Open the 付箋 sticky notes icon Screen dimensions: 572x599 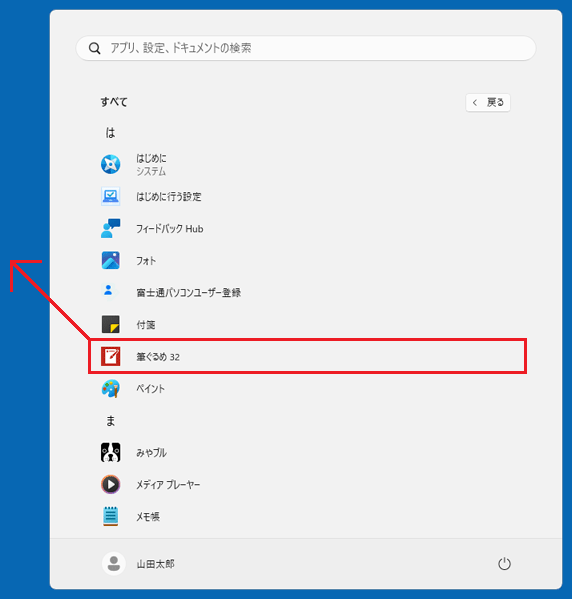click(110, 324)
